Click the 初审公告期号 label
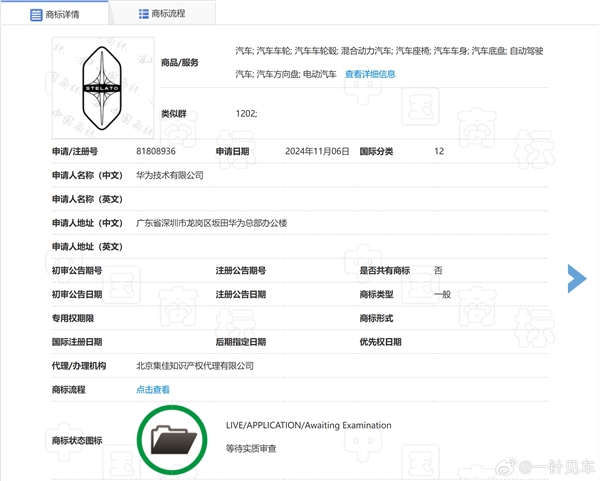Screen dimensions: 600x481 tap(77, 271)
